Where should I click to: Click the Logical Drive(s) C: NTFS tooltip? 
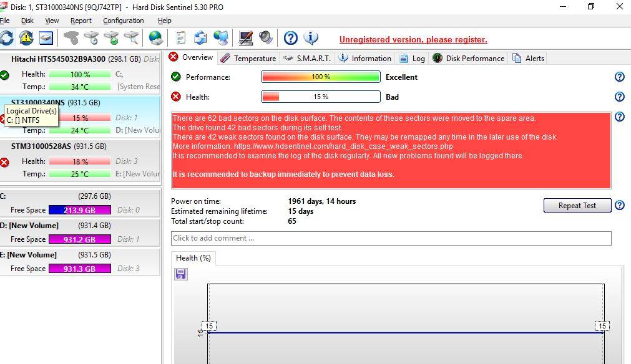coord(31,115)
